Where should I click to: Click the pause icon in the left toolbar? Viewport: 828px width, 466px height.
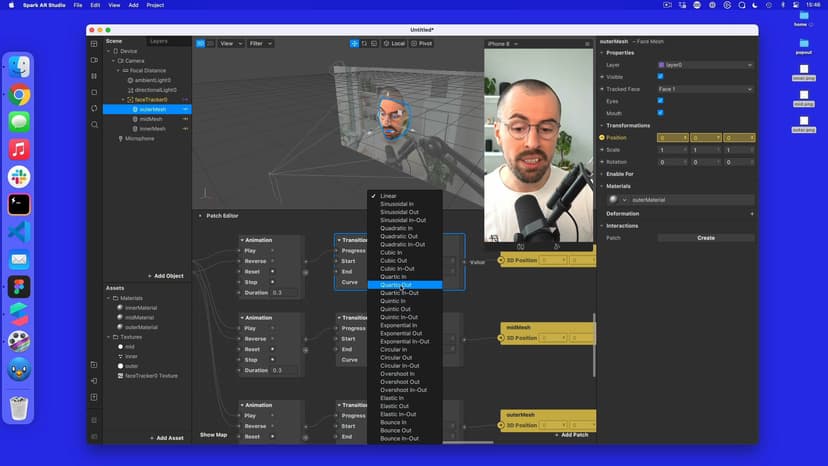(x=94, y=76)
